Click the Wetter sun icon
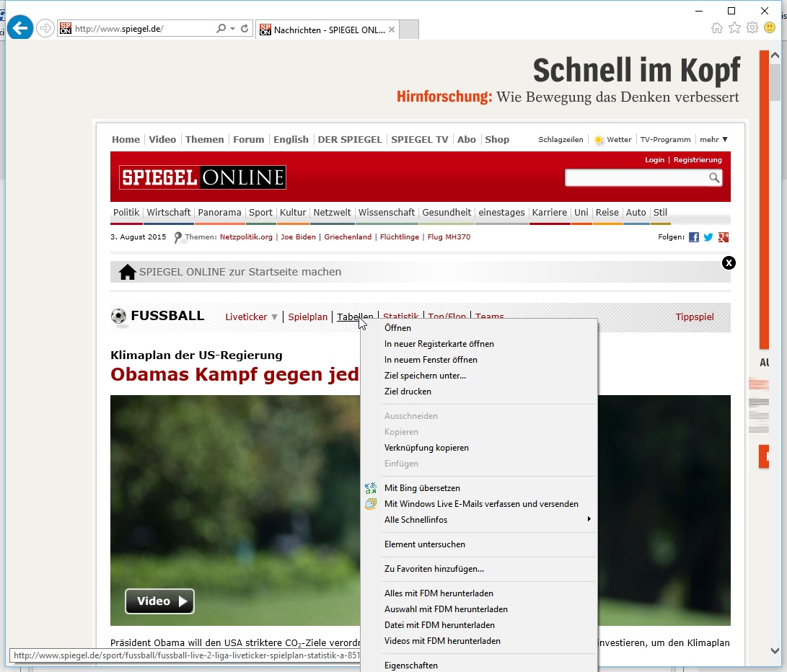The width and height of the screenshot is (787, 672). coord(599,140)
